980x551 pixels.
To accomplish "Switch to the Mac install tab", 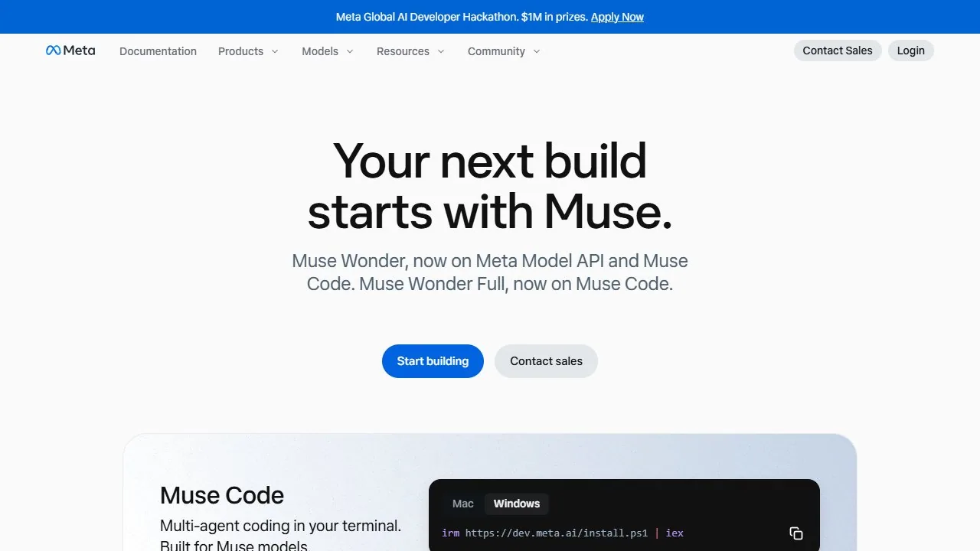I will [463, 504].
